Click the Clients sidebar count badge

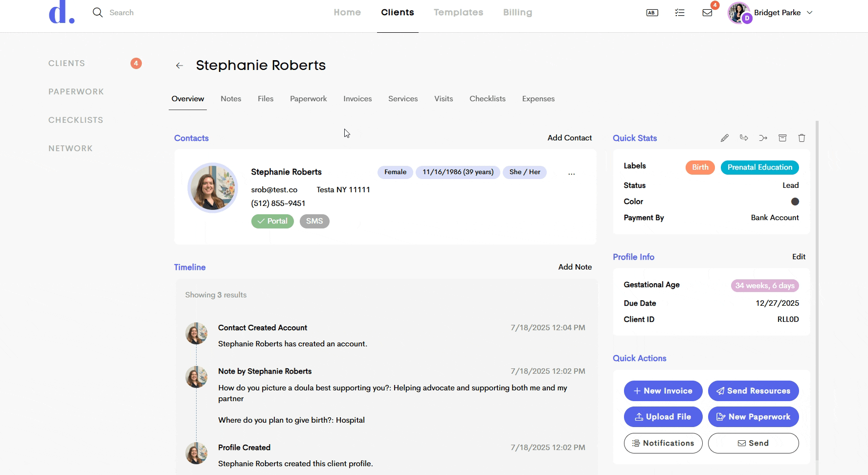point(136,63)
